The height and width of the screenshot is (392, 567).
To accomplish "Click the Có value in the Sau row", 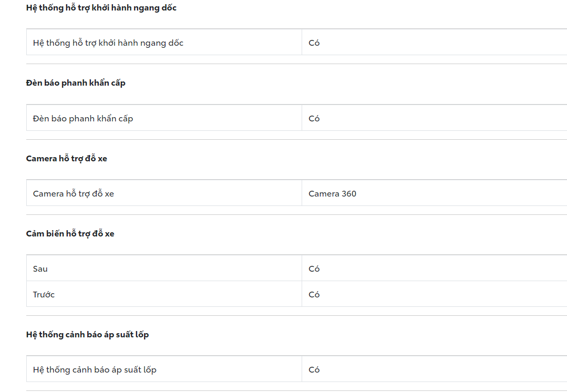I will point(314,269).
